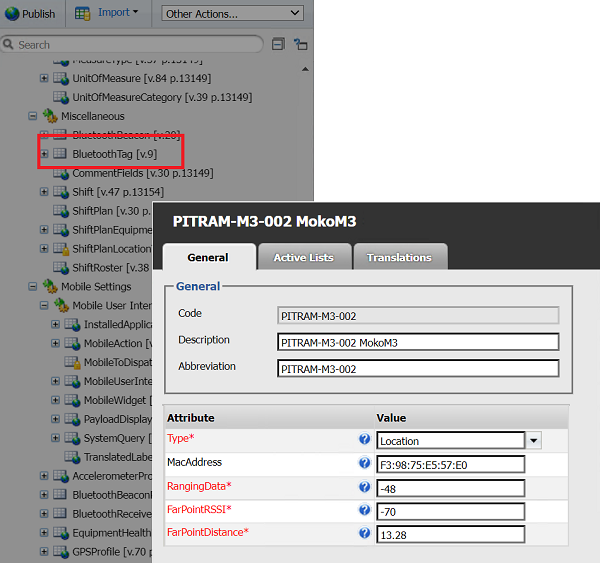
Task: Click the Abbreviation input field
Action: coord(418,369)
